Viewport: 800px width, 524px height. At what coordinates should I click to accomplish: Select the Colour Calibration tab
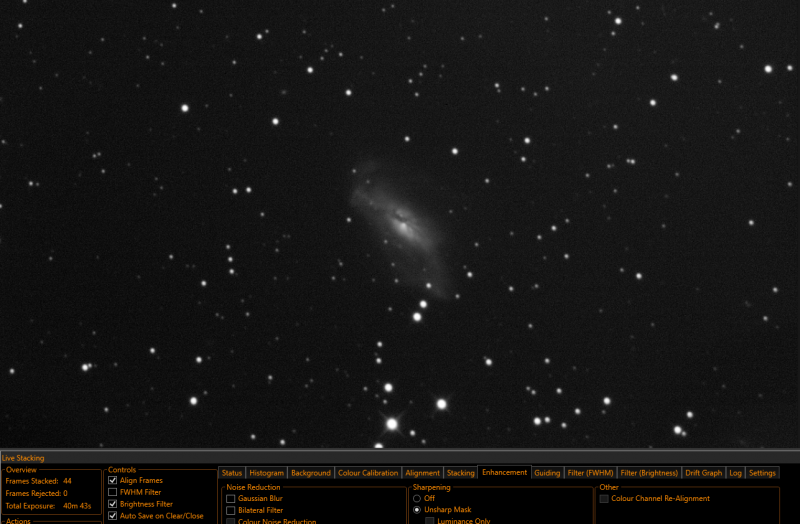pyautogui.click(x=368, y=473)
